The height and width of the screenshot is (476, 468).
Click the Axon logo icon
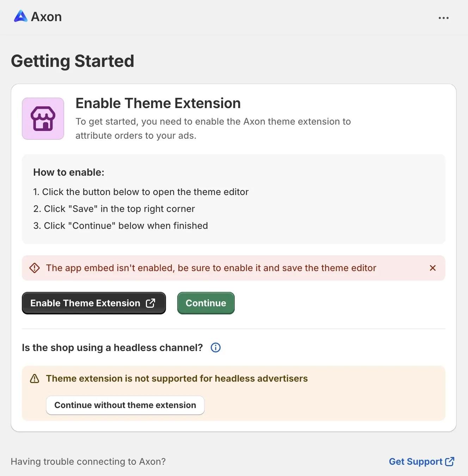click(20, 17)
